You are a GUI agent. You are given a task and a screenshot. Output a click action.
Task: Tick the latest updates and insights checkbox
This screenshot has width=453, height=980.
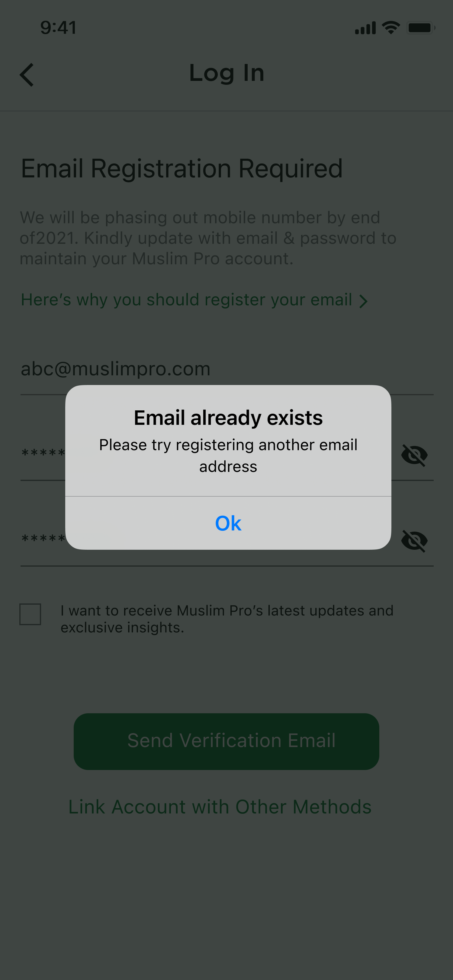tap(30, 614)
